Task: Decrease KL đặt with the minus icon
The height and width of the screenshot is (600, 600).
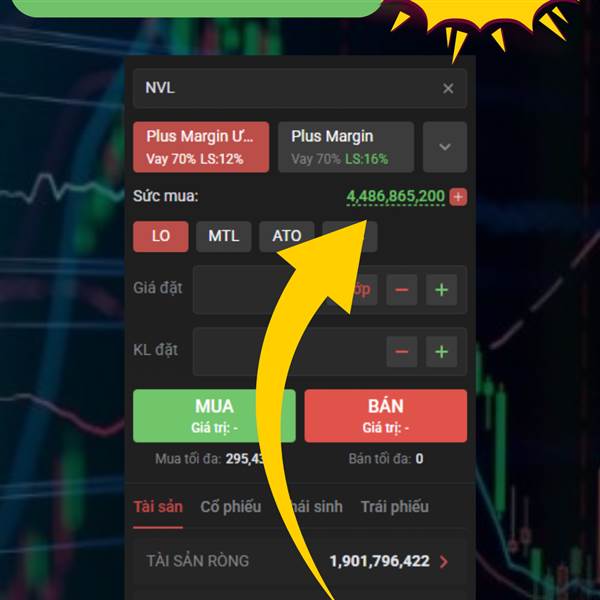Action: pos(401,352)
